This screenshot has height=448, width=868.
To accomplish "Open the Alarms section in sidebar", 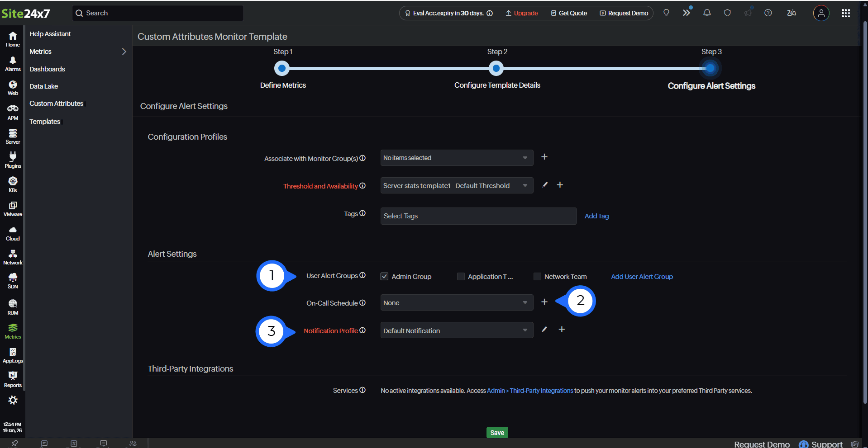I will pos(13,64).
